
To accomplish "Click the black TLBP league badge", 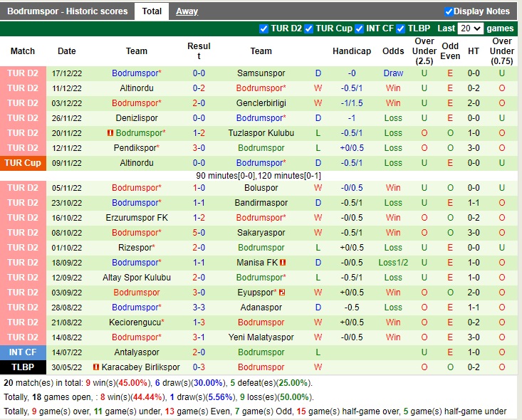I will click(x=23, y=367).
